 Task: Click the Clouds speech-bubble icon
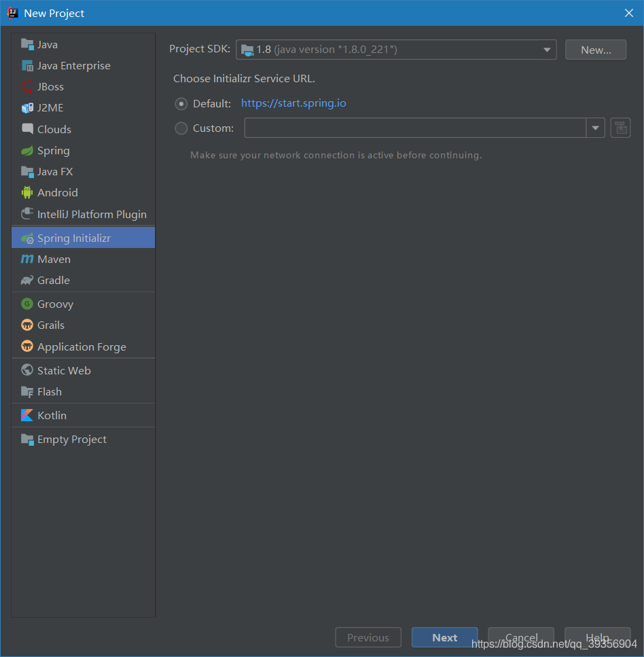27,128
